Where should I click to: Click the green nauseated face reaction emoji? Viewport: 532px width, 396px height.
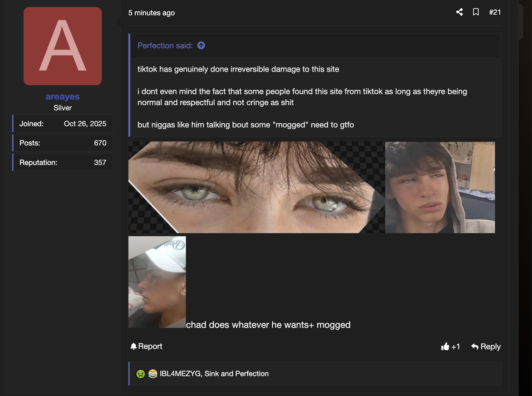click(141, 374)
